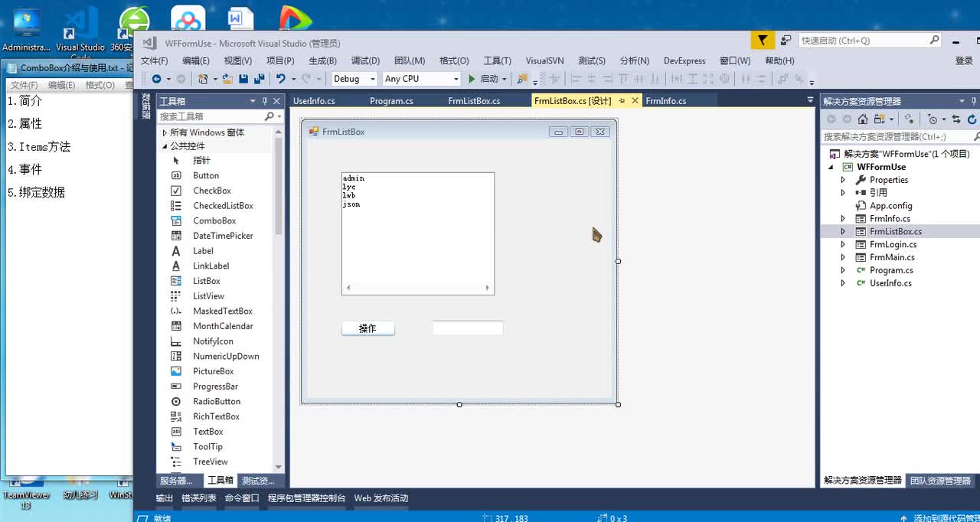980x522 pixels.
Task: Click the refresh icon in Solution Explorer
Action: (972, 119)
